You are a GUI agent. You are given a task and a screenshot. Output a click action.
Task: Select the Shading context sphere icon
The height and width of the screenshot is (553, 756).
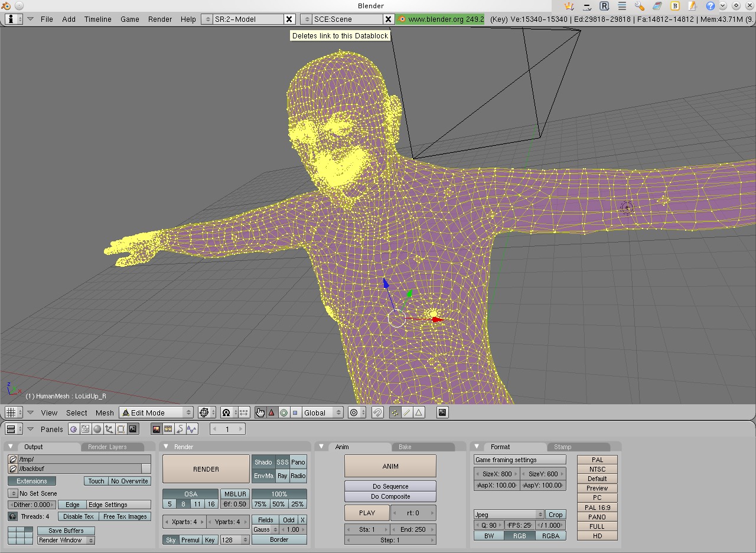coord(96,429)
